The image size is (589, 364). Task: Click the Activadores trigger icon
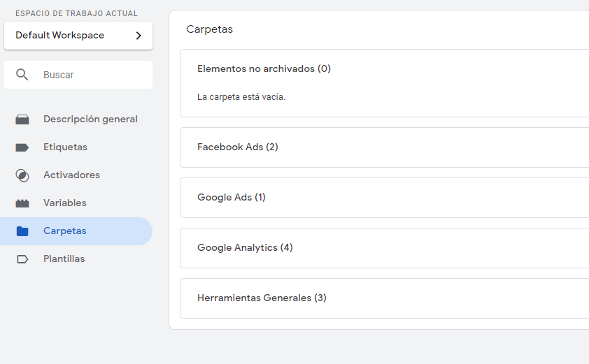pos(22,175)
